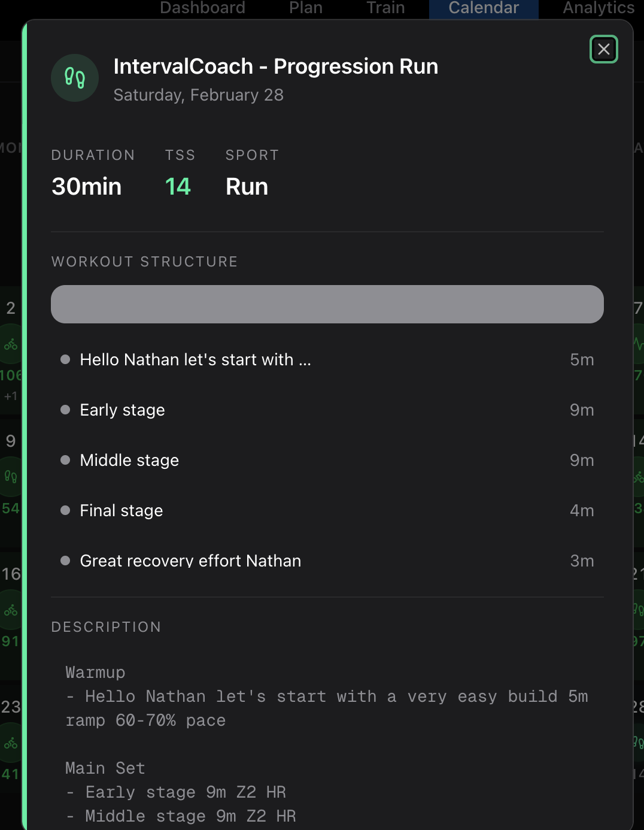
Task: Click the green footsteps run icon in header
Action: click(x=75, y=78)
